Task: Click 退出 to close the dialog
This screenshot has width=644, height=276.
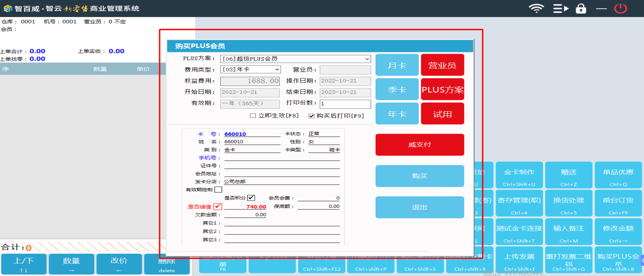Action: 419,207
